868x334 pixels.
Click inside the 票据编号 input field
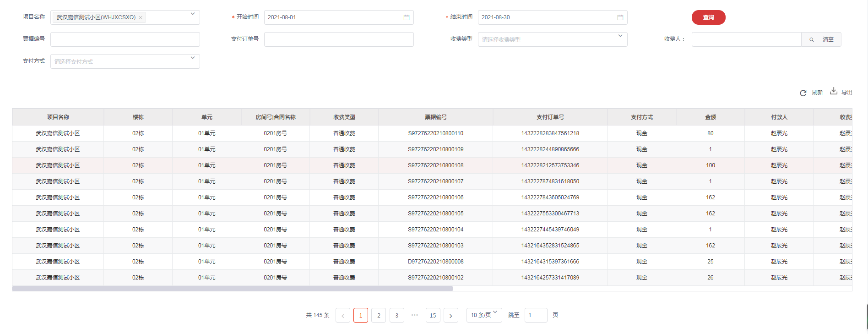125,39
